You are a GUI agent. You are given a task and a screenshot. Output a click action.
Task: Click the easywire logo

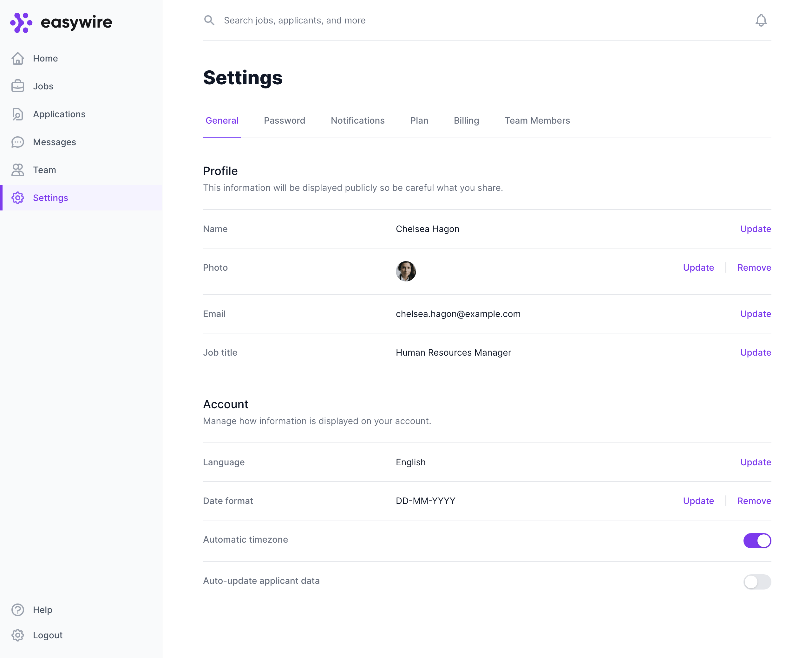[61, 23]
